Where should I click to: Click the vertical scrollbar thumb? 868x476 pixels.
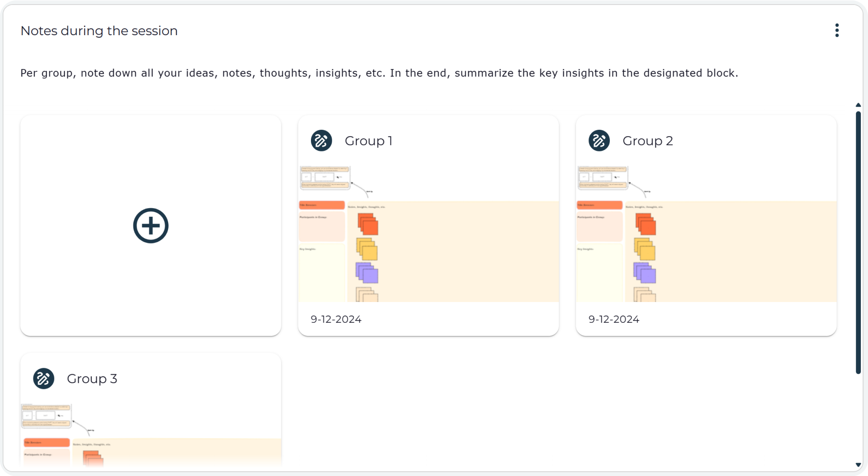[x=858, y=243]
